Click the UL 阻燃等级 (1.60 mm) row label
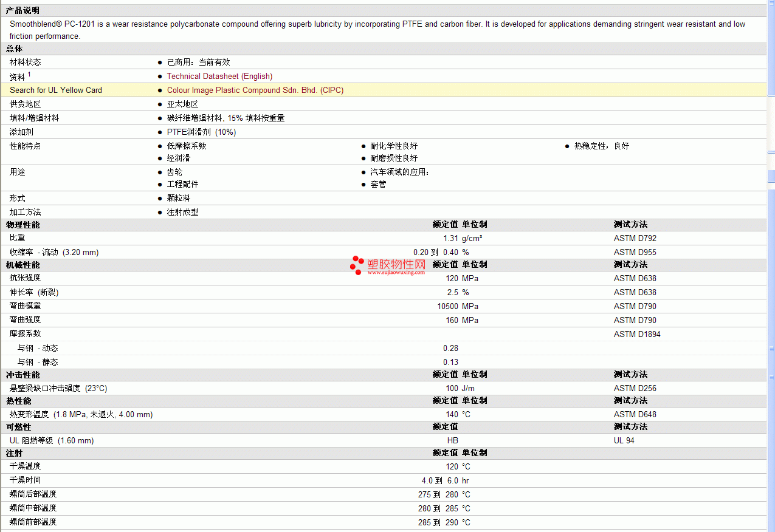 coord(52,440)
